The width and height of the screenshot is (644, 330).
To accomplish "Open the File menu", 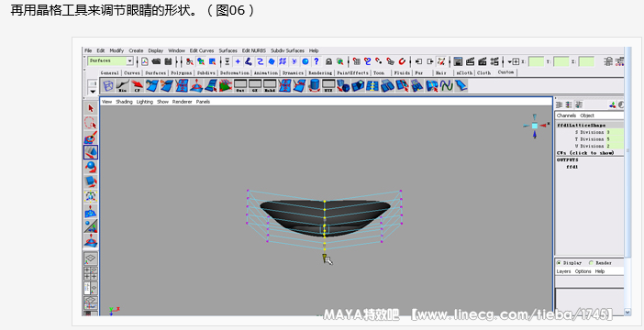I will click(88, 50).
